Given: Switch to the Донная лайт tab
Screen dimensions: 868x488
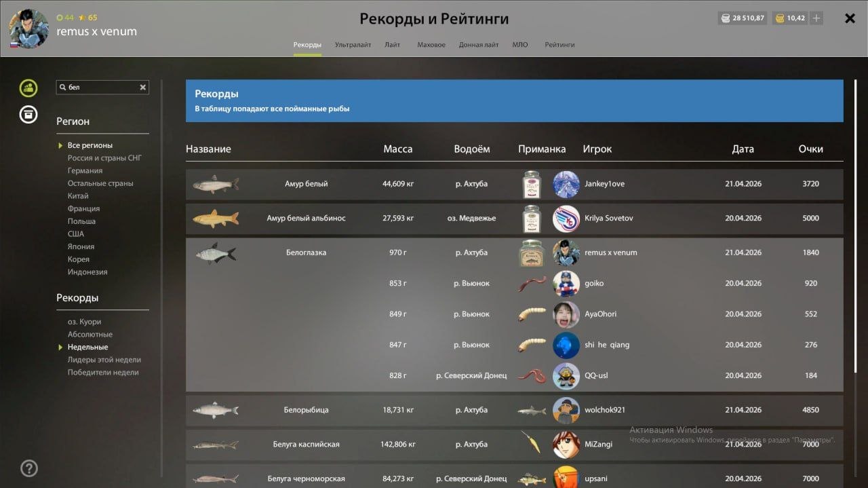Looking at the screenshot, I should click(x=479, y=45).
